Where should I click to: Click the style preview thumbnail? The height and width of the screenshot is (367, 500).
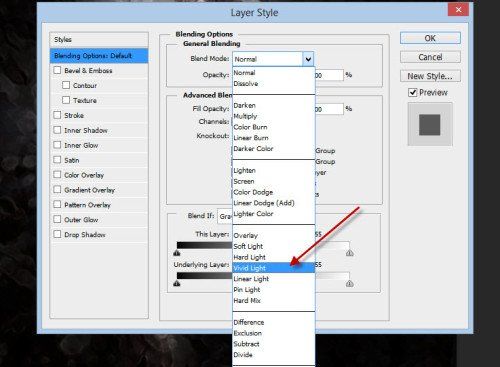point(430,124)
